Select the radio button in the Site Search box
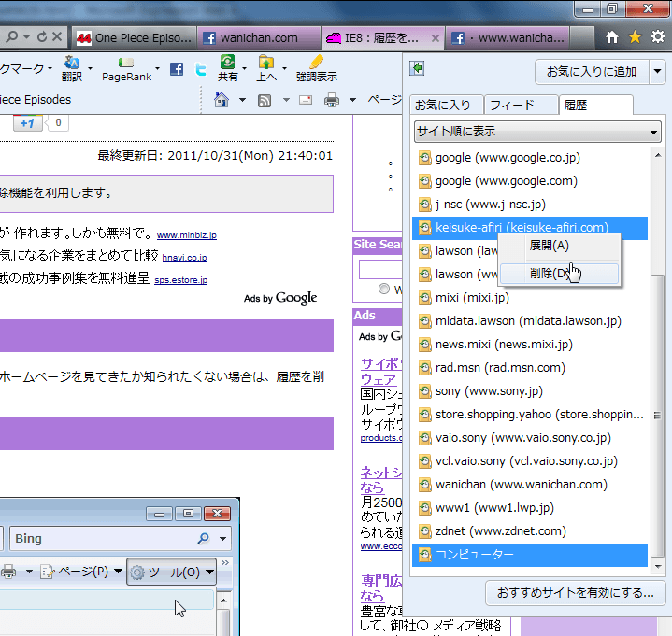This screenshot has height=636, width=672. (x=384, y=289)
